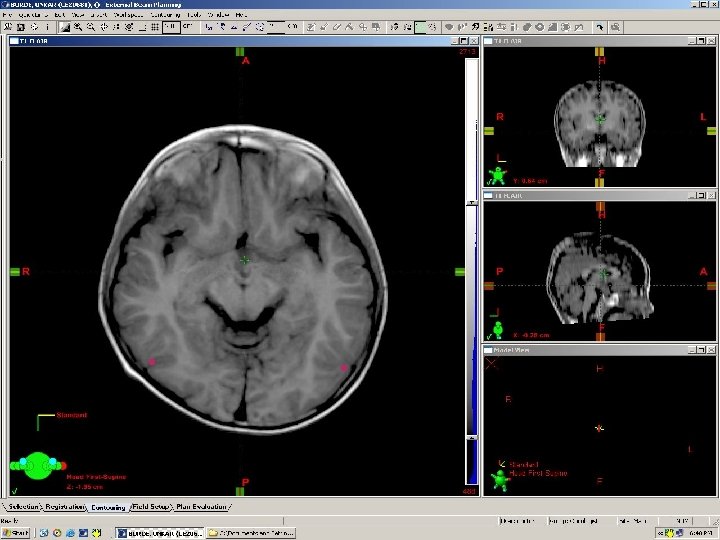Select the zoom in magnifier tool

click(78, 27)
